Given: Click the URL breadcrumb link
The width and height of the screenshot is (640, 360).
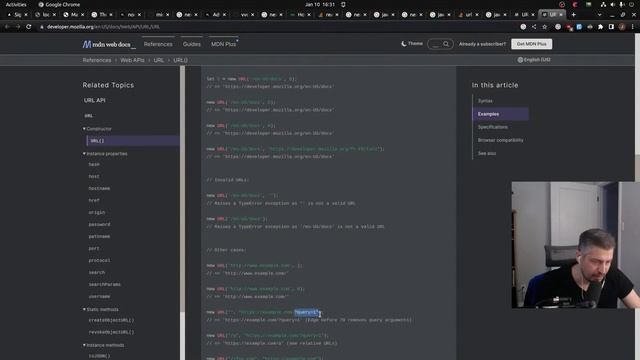Looking at the screenshot, I should tap(159, 60).
